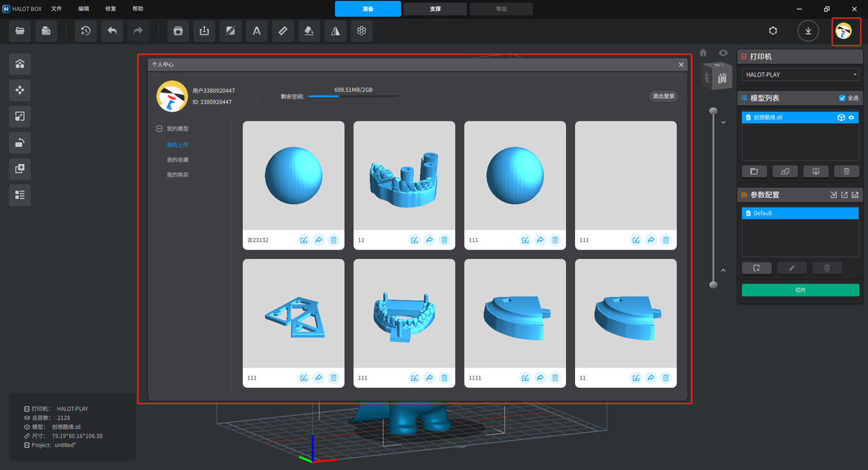Click the top handle of layer slider
This screenshot has width=868, height=470.
[713, 110]
